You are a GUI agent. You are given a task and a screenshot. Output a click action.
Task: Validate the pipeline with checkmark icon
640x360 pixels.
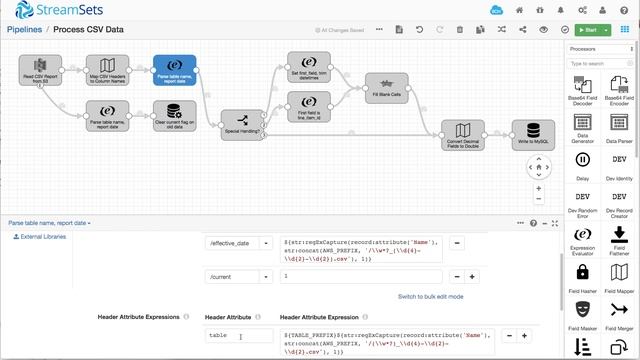pos(565,29)
